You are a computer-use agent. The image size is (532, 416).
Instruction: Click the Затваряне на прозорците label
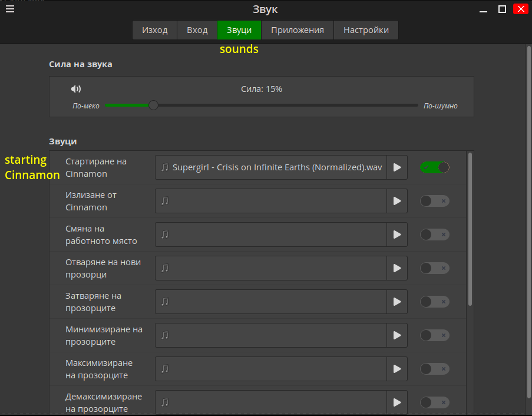(x=93, y=302)
